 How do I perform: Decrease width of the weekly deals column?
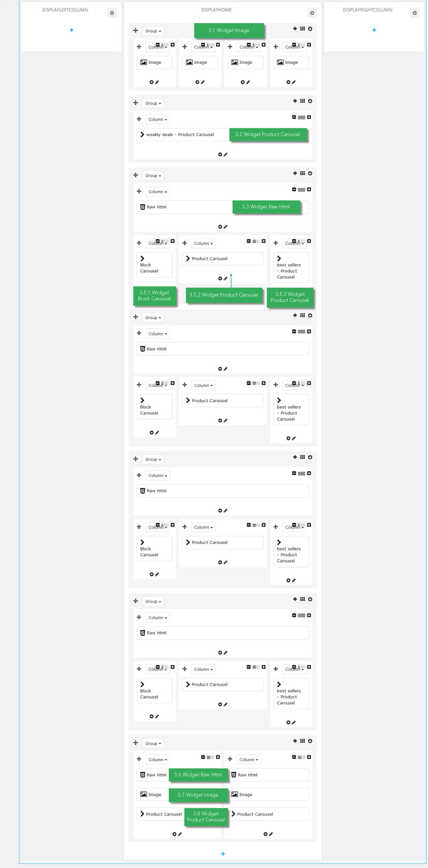(294, 117)
